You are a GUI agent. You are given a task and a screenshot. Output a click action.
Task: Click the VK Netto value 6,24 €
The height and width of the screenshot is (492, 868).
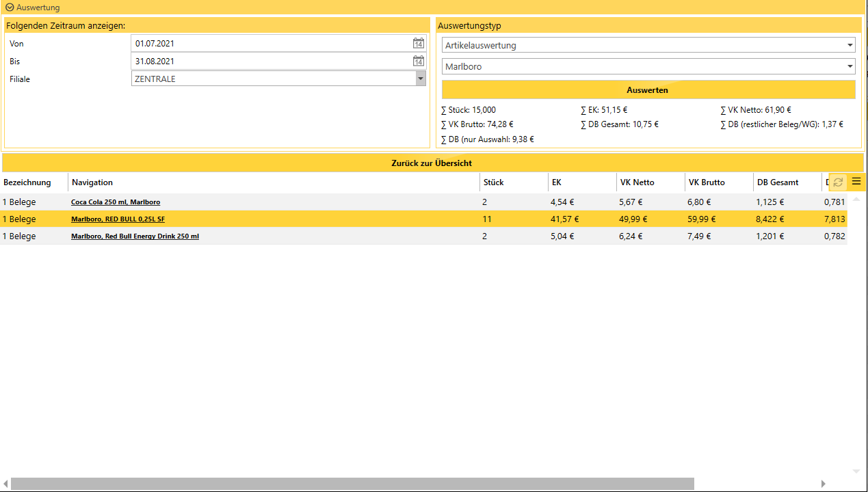(631, 236)
